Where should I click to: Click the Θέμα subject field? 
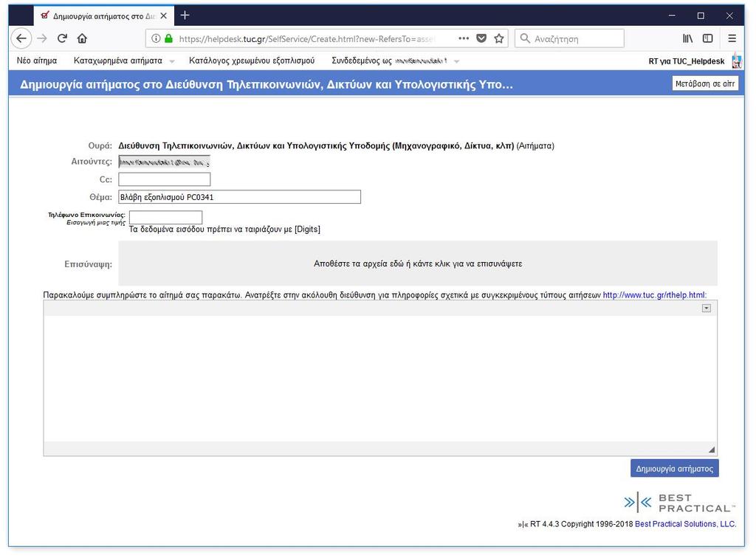[x=240, y=197]
